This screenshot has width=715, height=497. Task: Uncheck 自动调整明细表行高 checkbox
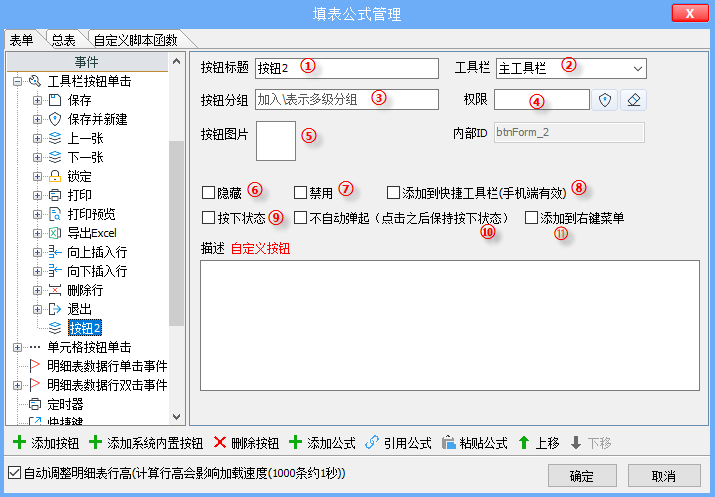[x=15, y=473]
